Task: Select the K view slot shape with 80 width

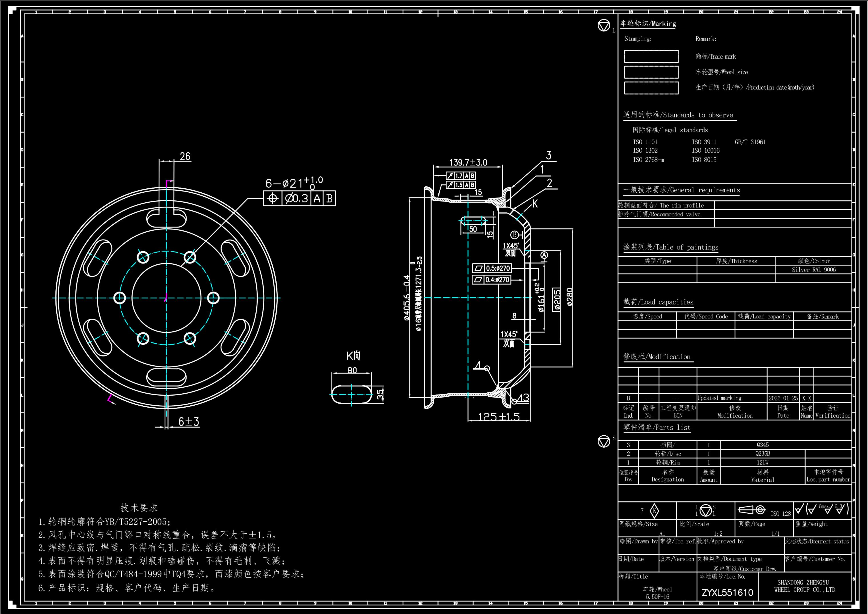Action: [x=352, y=394]
